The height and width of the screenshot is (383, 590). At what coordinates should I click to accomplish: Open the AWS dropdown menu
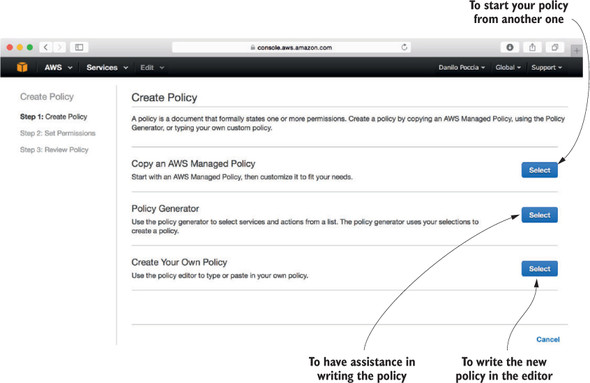click(x=58, y=67)
